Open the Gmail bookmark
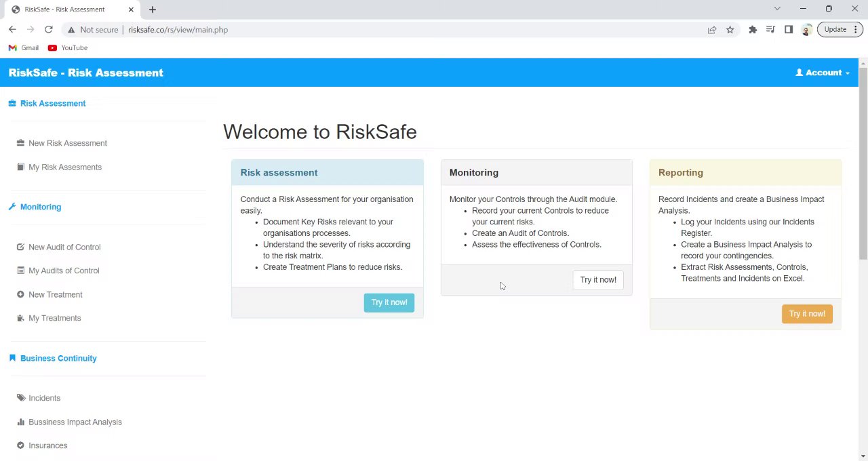Image resolution: width=868 pixels, height=461 pixels. [24, 48]
